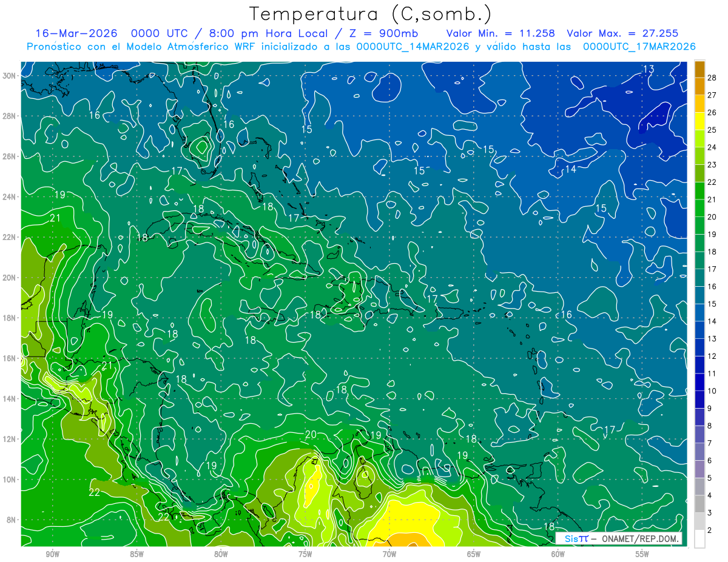The width and height of the screenshot is (728, 562).
Task: Pick the legend color between 8 and 9
Action: pyautogui.click(x=699, y=417)
